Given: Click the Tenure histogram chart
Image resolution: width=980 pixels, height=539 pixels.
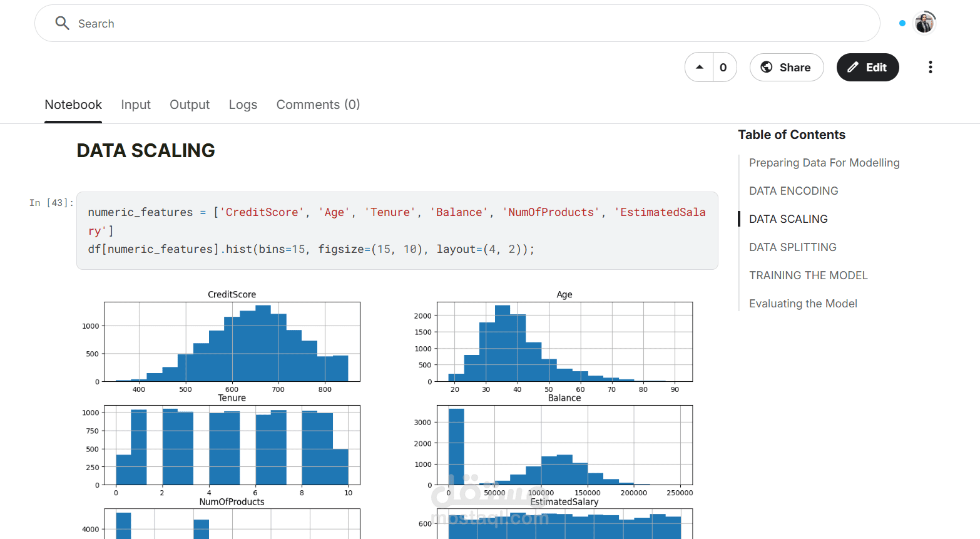Looking at the screenshot, I should (232, 445).
